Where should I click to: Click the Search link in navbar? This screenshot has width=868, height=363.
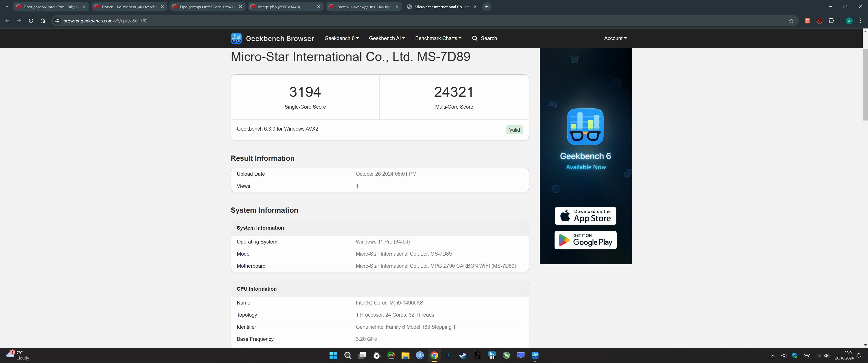[484, 38]
